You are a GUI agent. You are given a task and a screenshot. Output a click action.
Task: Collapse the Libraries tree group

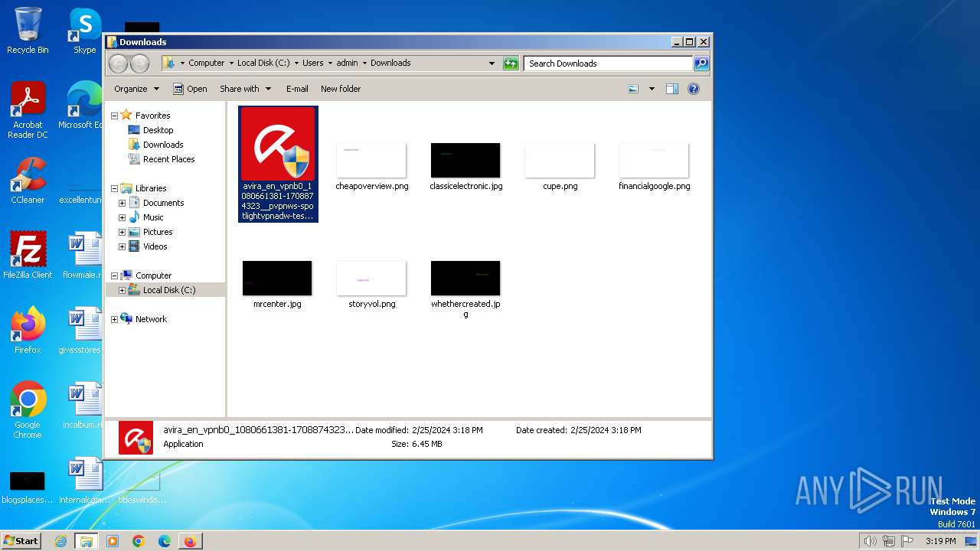[x=114, y=188]
